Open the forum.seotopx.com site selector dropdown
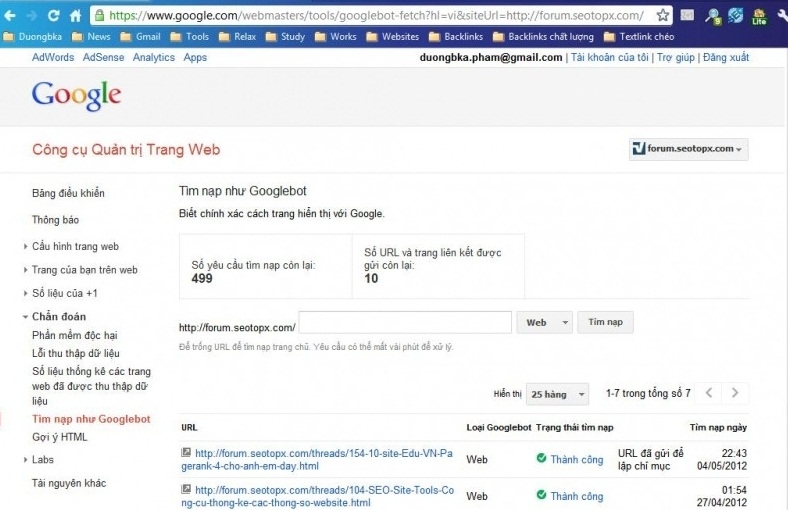Image resolution: width=788 pixels, height=510 pixels. pos(688,149)
